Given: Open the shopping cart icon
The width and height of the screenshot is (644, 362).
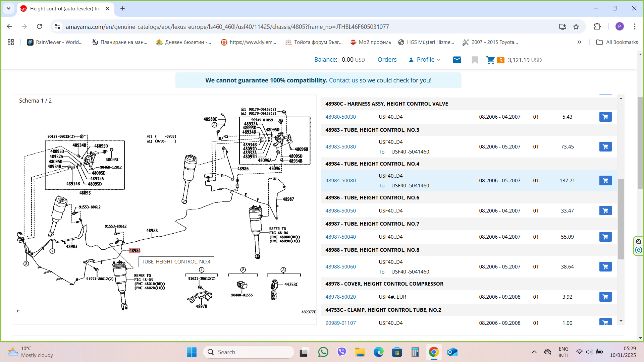Looking at the screenshot, I should tap(490, 60).
